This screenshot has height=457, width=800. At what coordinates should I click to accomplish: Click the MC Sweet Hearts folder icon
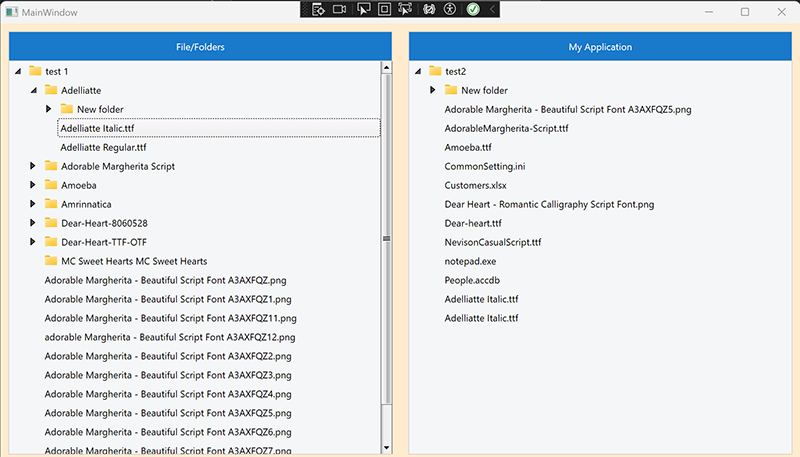[x=50, y=261]
